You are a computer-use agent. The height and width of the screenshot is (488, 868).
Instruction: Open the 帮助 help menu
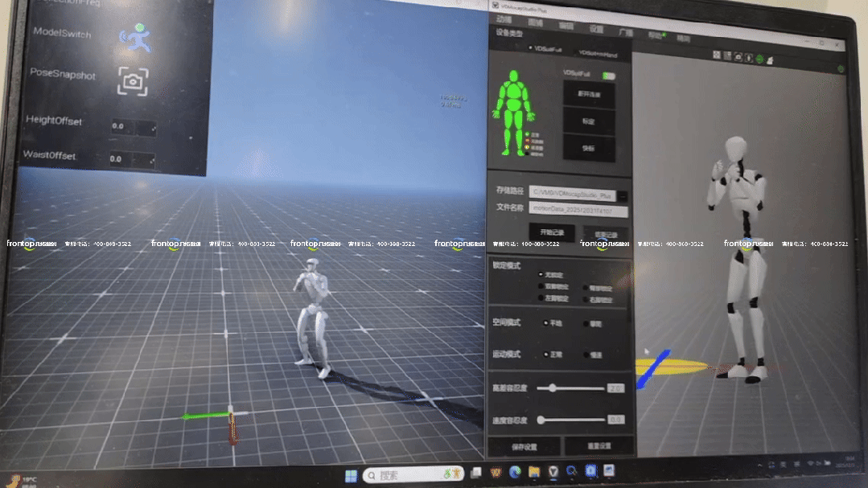point(656,35)
